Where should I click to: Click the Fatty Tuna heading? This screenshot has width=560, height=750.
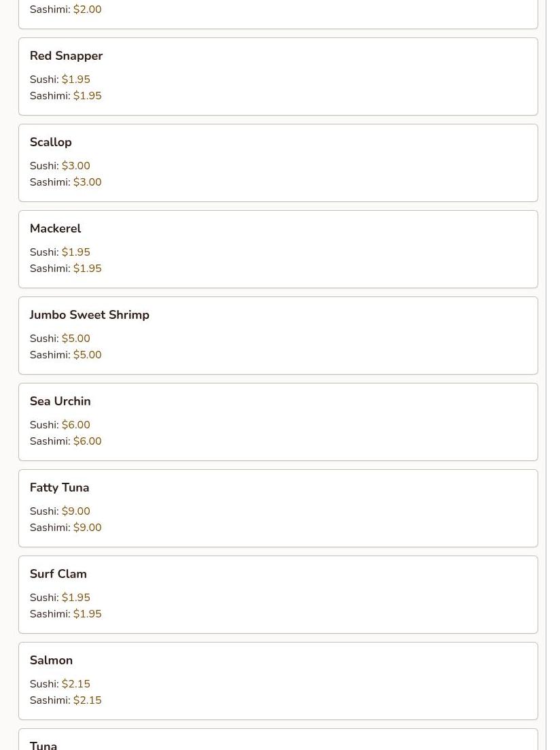[59, 488]
